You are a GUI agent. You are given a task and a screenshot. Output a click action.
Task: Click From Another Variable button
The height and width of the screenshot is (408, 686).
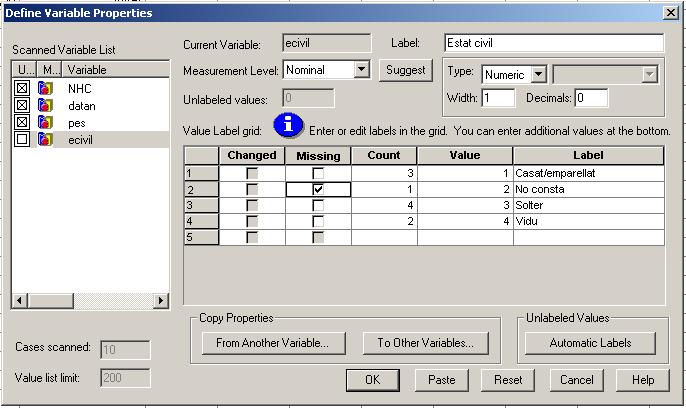point(272,343)
